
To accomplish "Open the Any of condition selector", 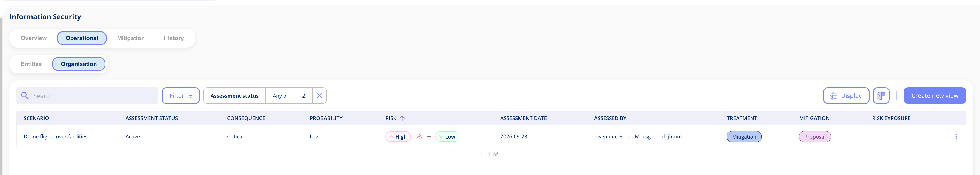I will coord(280,95).
